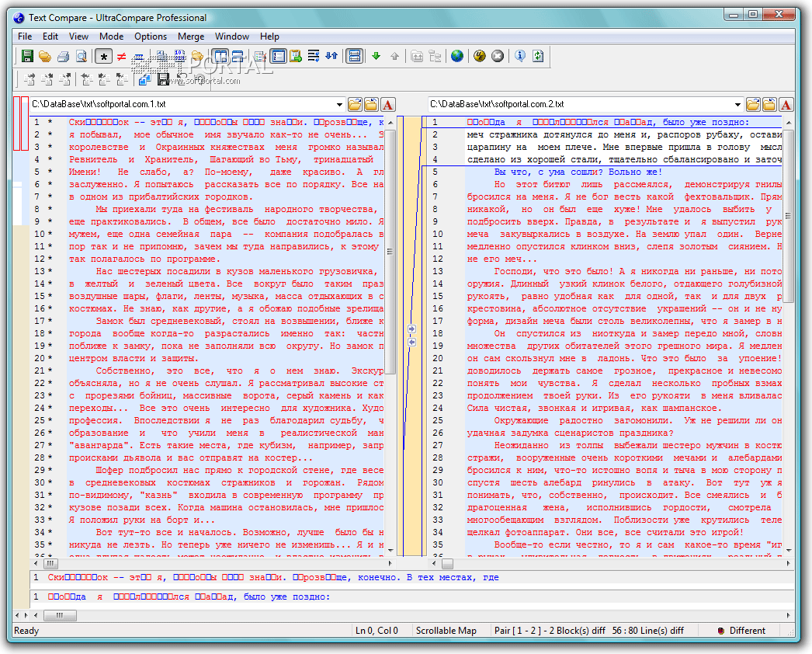Open the Merge menu

click(x=191, y=37)
